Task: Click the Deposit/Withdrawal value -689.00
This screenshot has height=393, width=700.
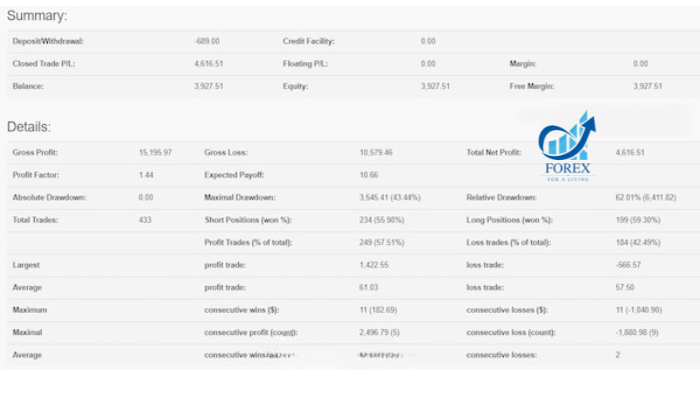Action: point(207,41)
